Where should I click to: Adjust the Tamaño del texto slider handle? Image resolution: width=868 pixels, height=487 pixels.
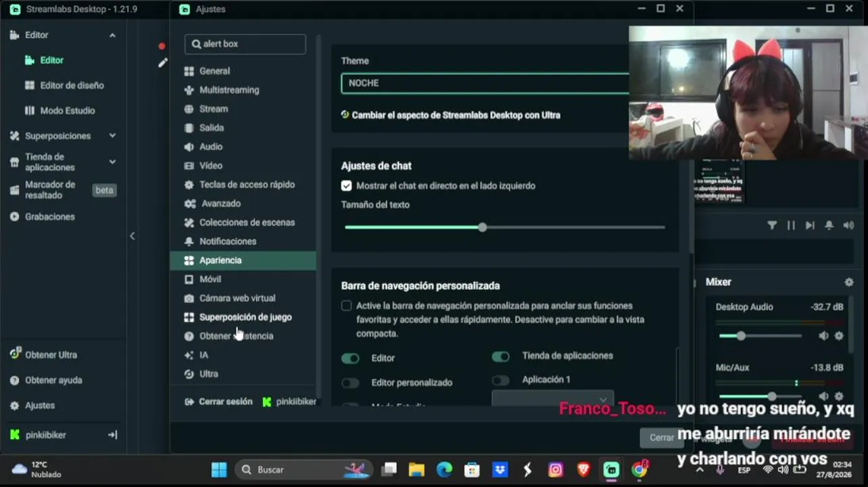(x=482, y=227)
